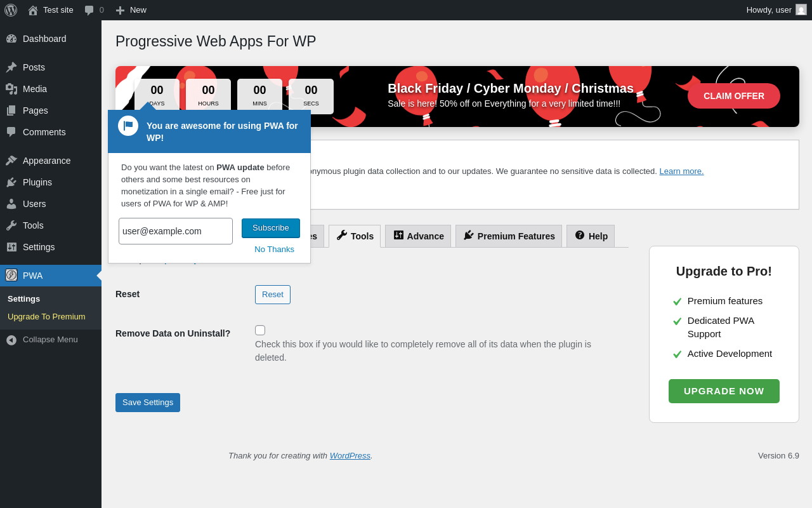This screenshot has height=508, width=812.
Task: Click the Pages icon in sidebar
Action: (11, 110)
